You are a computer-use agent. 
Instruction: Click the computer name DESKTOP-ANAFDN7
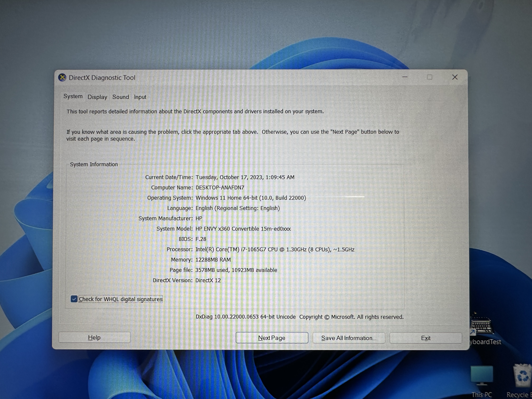[x=220, y=188]
